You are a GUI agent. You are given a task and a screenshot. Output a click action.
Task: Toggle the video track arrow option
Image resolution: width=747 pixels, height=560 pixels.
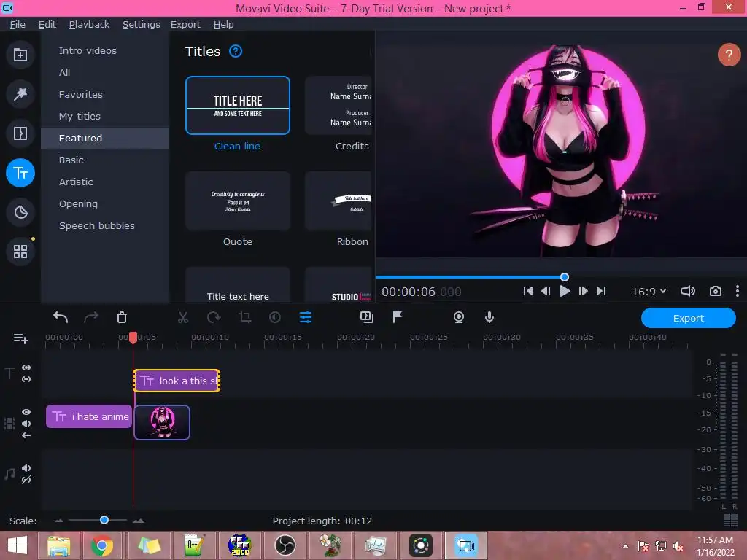coord(26,435)
